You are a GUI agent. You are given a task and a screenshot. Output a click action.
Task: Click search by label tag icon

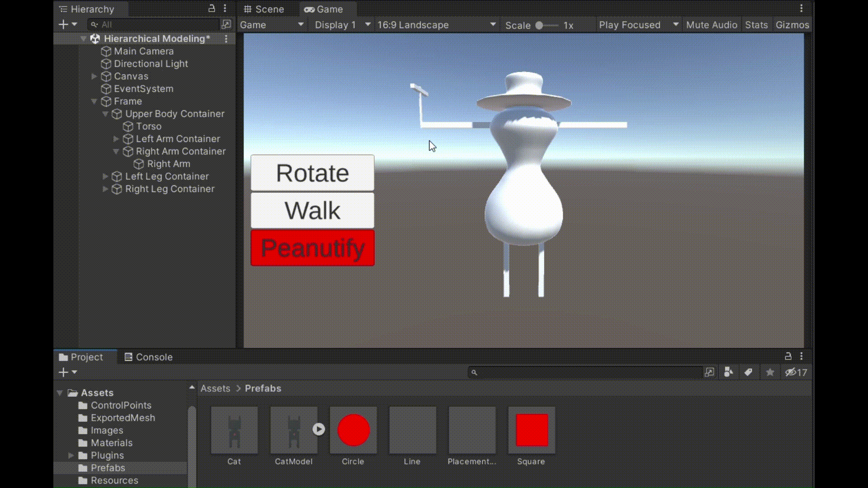(x=748, y=372)
